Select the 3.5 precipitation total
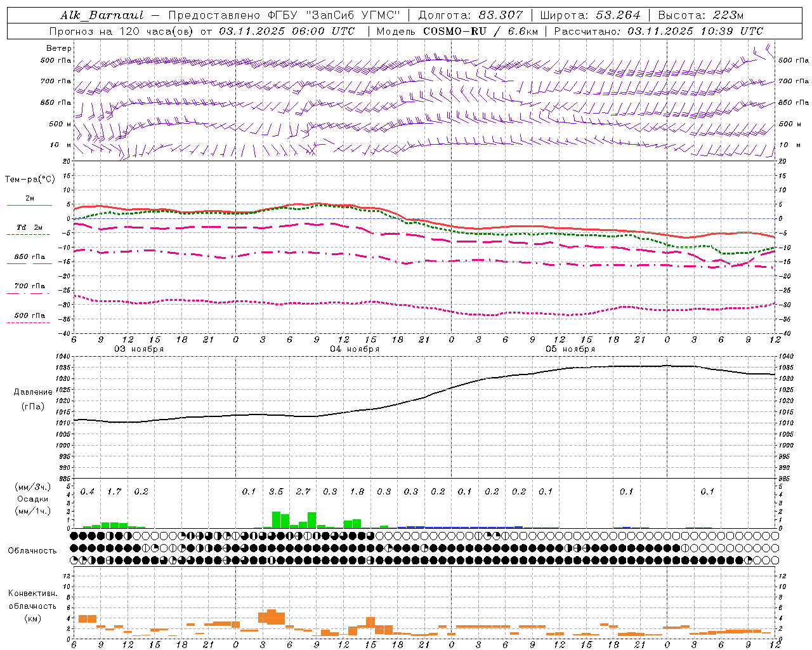812x650 pixels. tap(276, 491)
